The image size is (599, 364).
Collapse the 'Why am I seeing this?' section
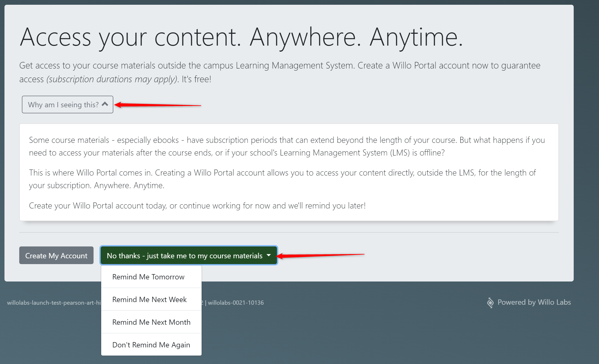[x=67, y=105]
